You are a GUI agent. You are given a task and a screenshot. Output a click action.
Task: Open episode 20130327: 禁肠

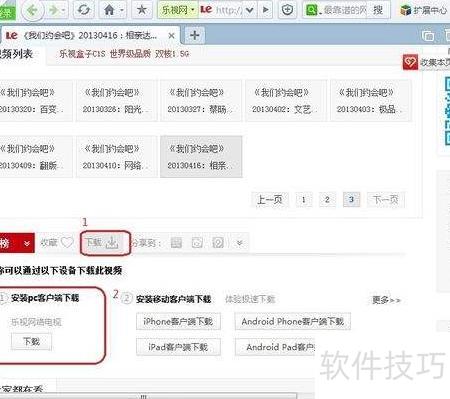coord(201,100)
